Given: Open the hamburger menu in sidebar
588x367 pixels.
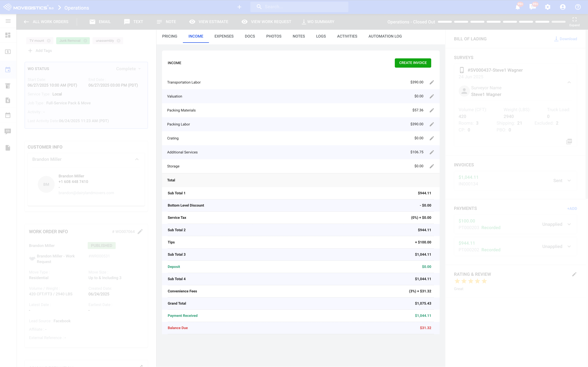Looking at the screenshot, I should 8,21.
